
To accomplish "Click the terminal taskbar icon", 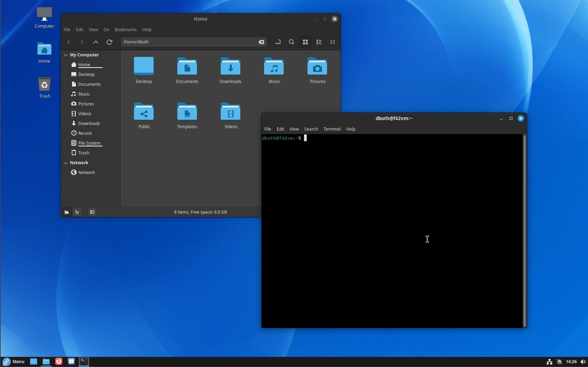I will pos(84,362).
